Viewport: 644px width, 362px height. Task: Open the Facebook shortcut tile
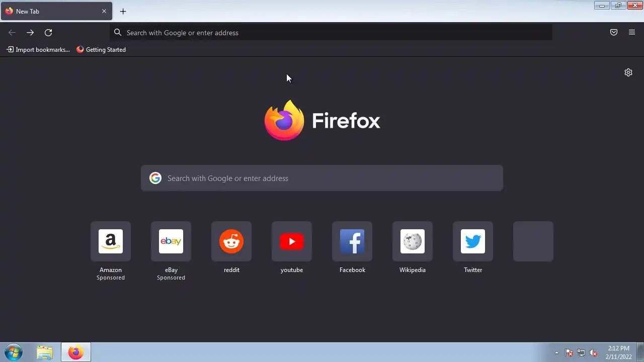tap(352, 241)
